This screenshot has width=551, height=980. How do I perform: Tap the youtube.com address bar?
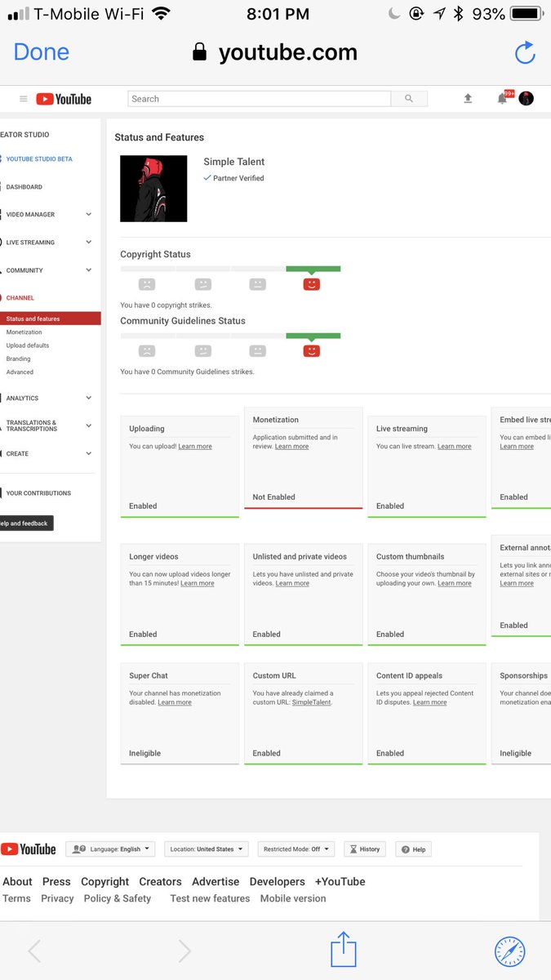click(275, 52)
